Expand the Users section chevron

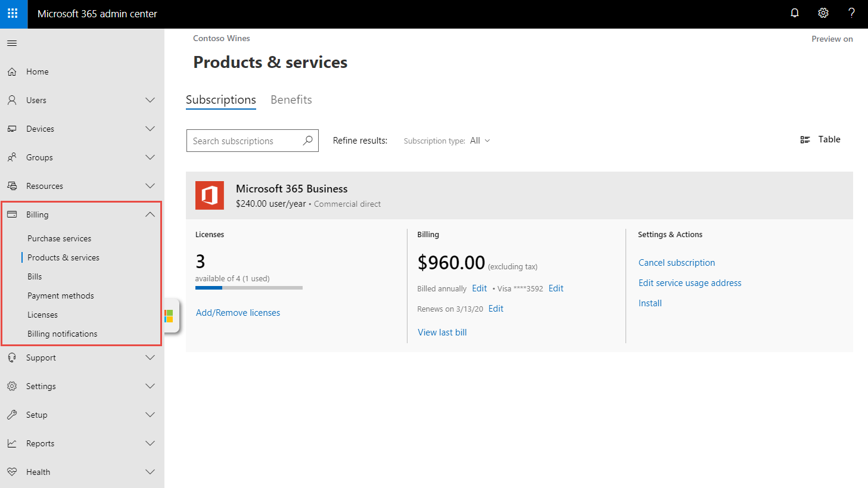point(150,100)
